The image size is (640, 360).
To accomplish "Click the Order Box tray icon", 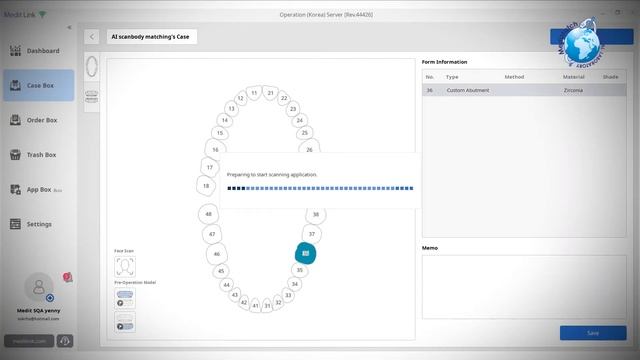I will coord(16,120).
